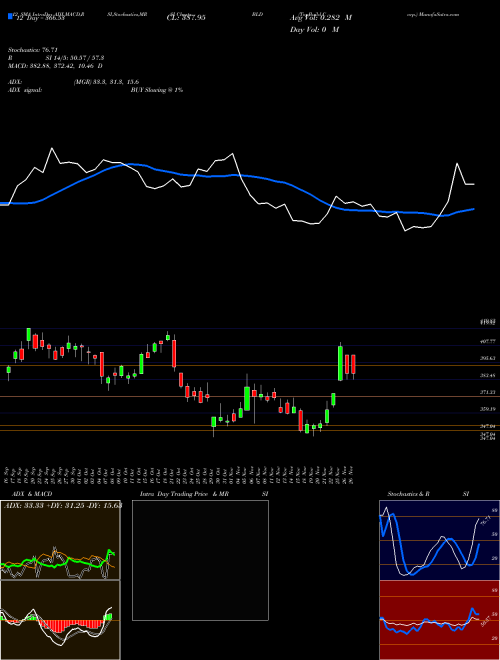Click the empty intraday trading price panel
The width and height of the screenshot is (500, 660).
coord(200,560)
